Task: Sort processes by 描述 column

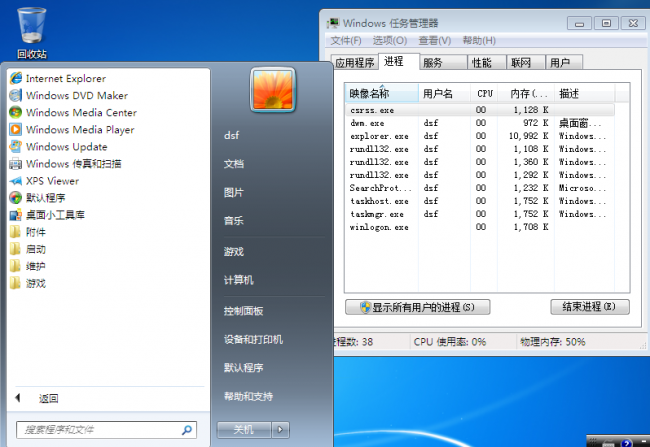Action: [x=585, y=94]
